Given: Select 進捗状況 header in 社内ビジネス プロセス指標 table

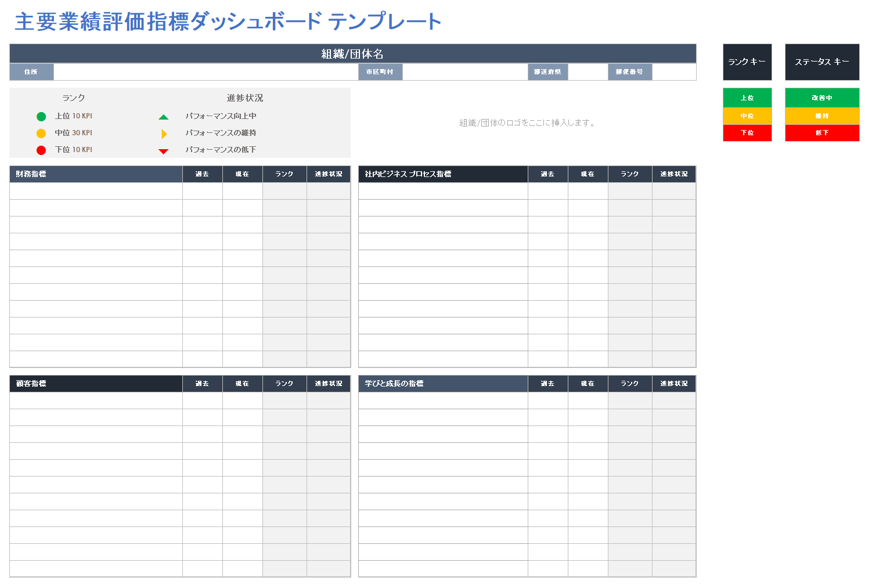Looking at the screenshot, I should [x=674, y=174].
